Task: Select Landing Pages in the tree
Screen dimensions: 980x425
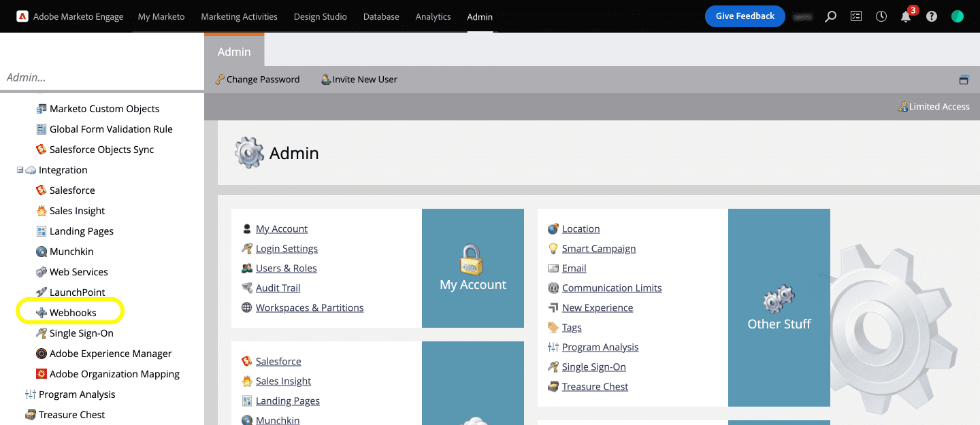Action: point(82,231)
